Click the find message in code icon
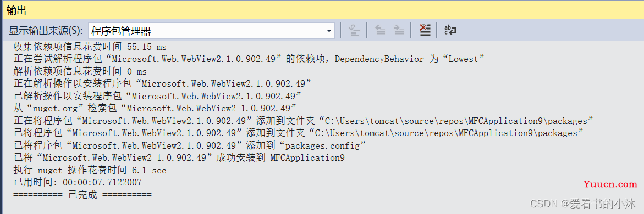 point(354,30)
